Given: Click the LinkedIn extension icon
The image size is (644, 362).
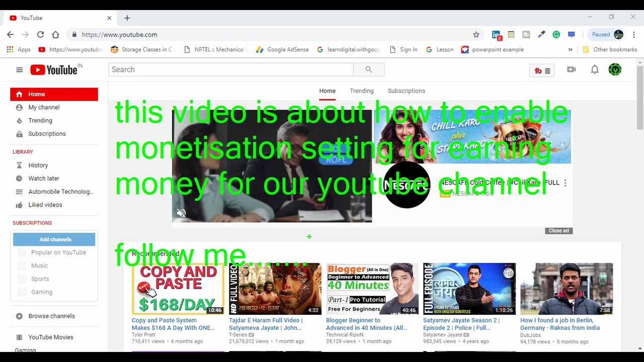Looking at the screenshot, I should click(497, 35).
